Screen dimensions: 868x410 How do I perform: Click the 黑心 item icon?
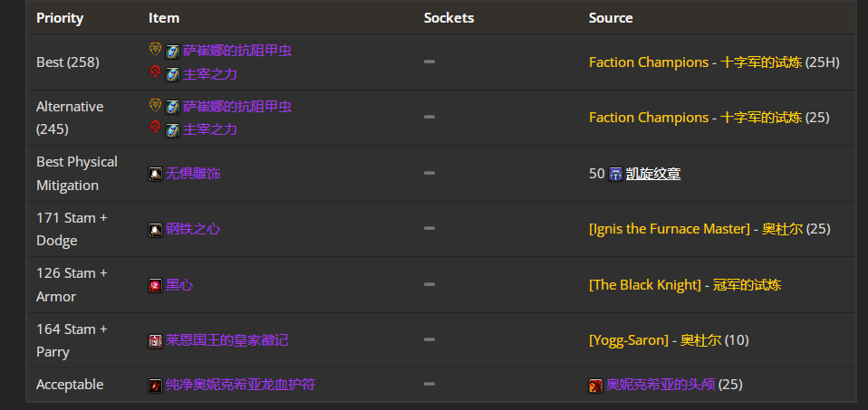point(156,285)
